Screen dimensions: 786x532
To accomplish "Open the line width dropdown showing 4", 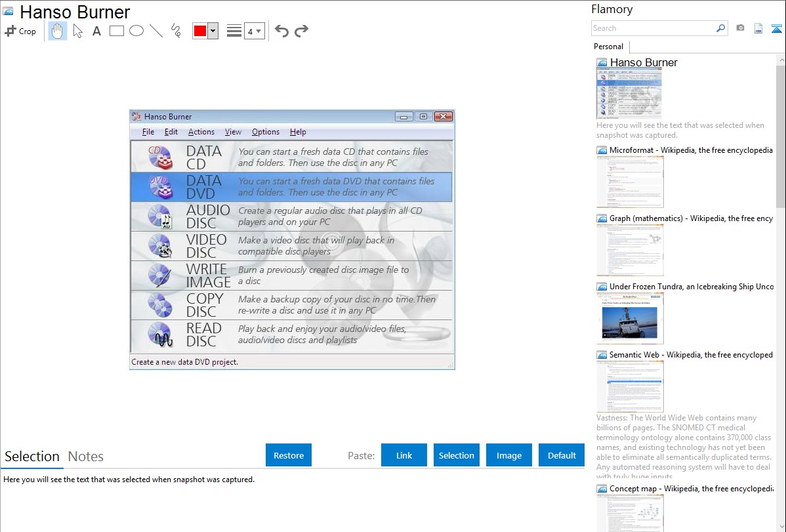I will click(254, 31).
